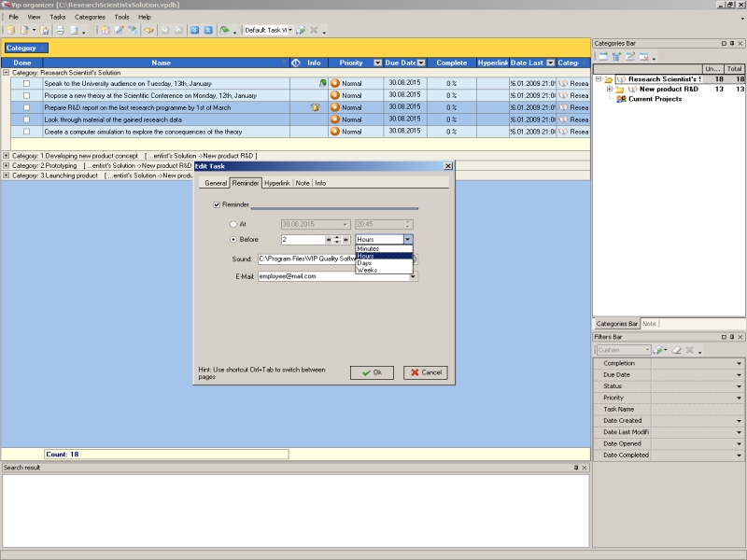Expand the '2.Prototyping' category group

click(x=7, y=165)
